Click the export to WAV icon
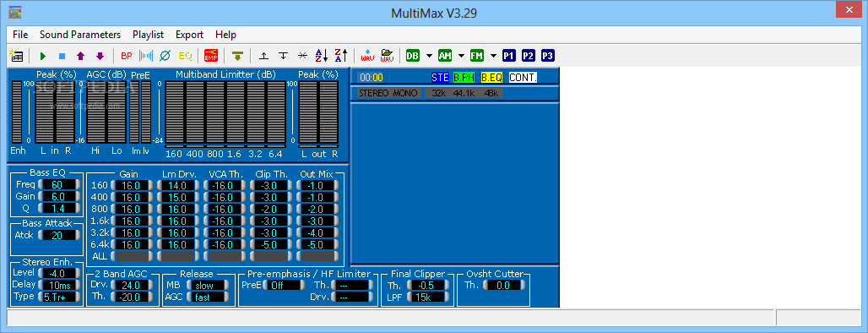Image resolution: width=868 pixels, height=333 pixels. pos(367,56)
